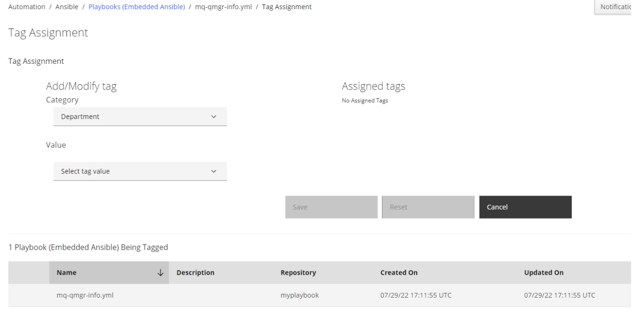Sort by the Updated On column header
Screen dimensions: 644x321
(543, 273)
